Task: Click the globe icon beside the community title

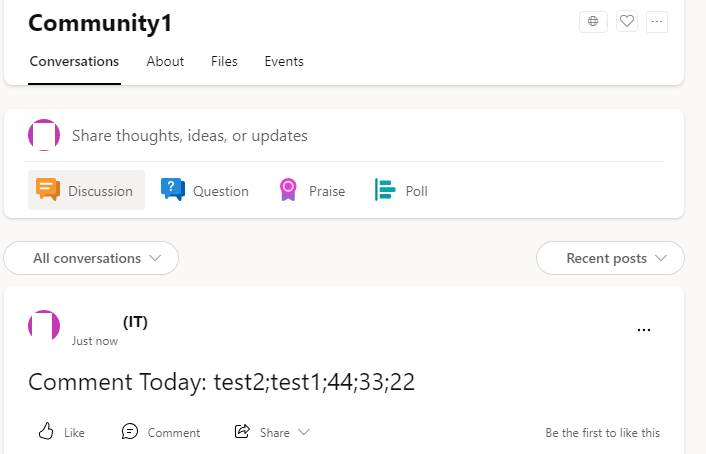Action: pyautogui.click(x=593, y=21)
